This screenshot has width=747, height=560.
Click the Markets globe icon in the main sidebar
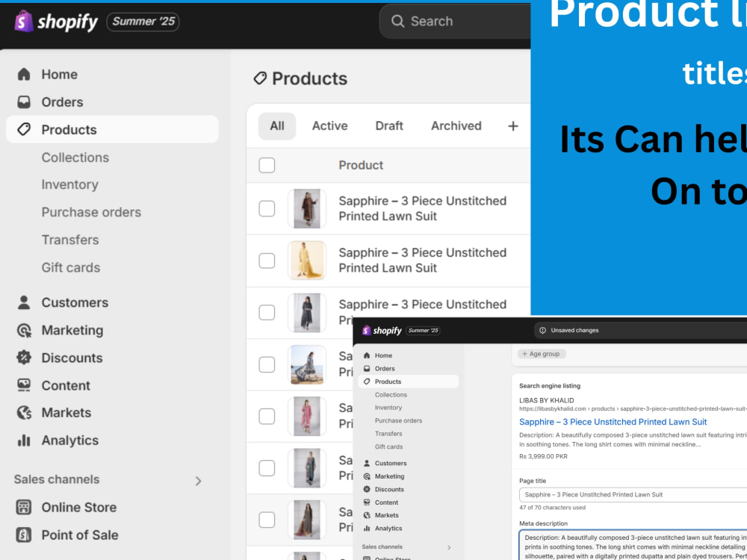click(24, 413)
